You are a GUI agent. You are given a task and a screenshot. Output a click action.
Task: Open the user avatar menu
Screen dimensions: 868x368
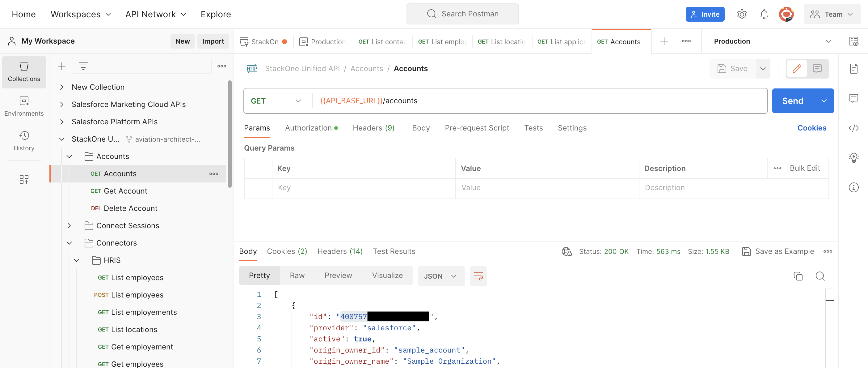pos(786,14)
